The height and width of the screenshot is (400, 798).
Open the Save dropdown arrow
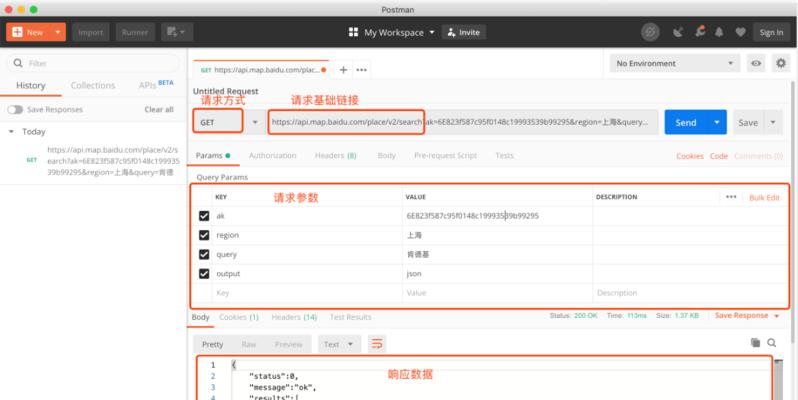(x=773, y=123)
